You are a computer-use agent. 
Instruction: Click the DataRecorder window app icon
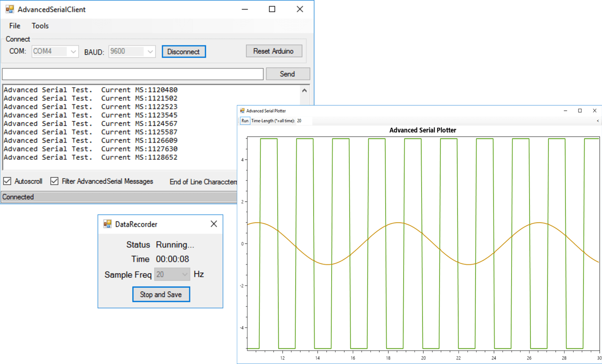(x=107, y=224)
